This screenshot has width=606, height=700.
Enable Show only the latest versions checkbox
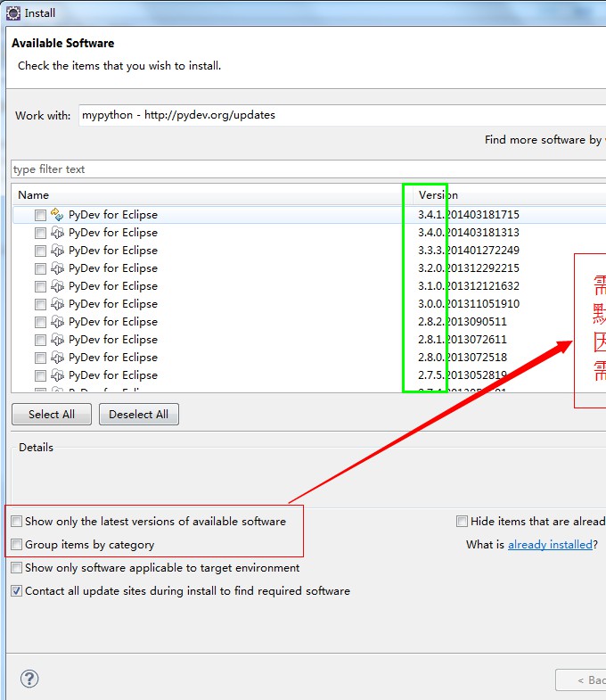17,521
